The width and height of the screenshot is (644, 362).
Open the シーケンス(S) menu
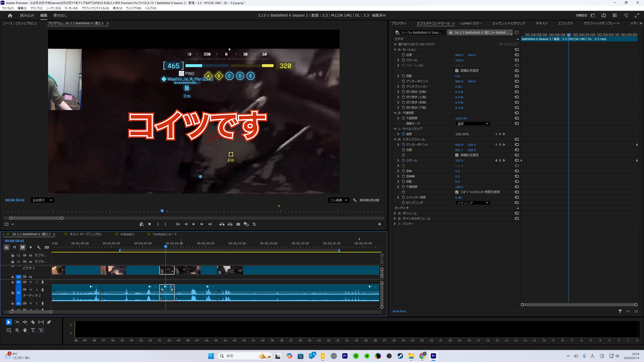pos(53,8)
